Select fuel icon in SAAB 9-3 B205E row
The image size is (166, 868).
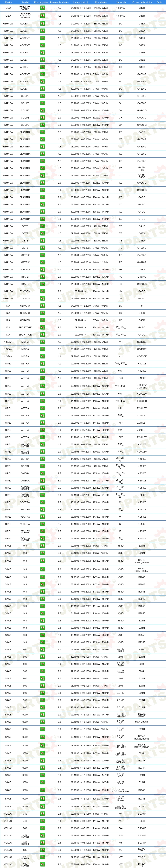42,613
